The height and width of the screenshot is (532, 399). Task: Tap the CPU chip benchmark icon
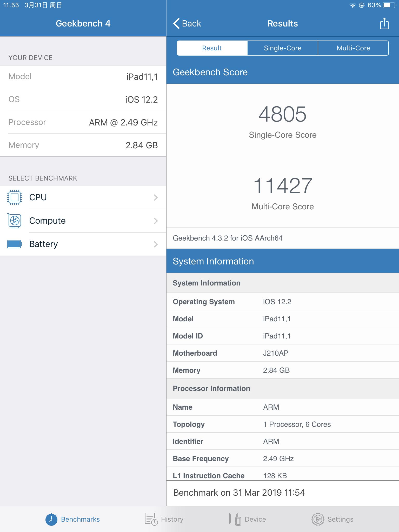15,197
